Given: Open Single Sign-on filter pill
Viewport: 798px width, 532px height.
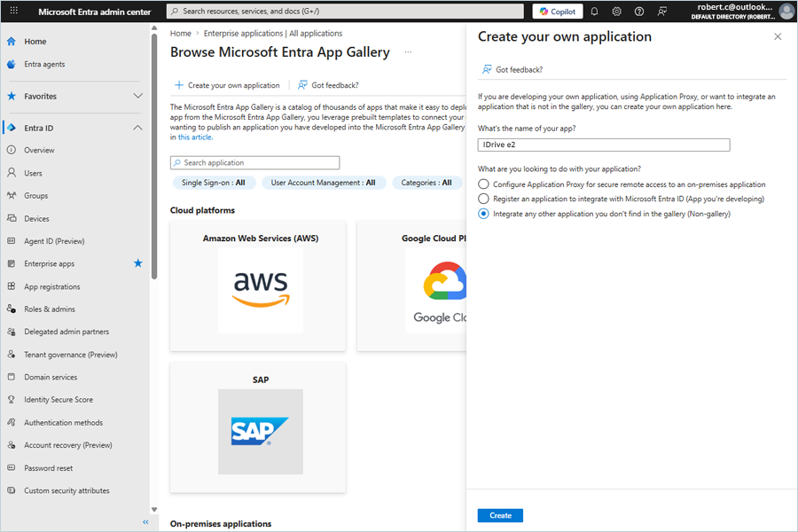Looking at the screenshot, I should [213, 183].
